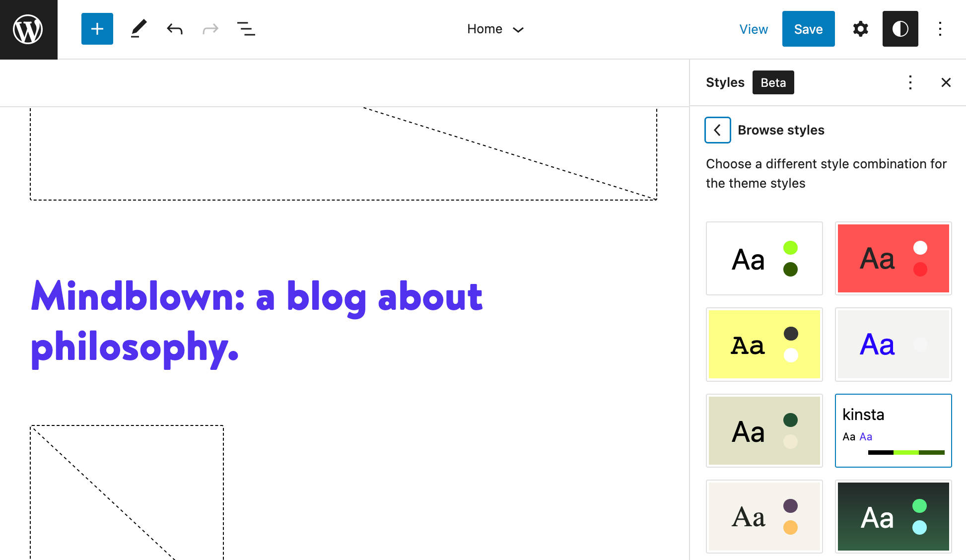Choose the yellow style variation
This screenshot has width=966, height=560.
764,345
